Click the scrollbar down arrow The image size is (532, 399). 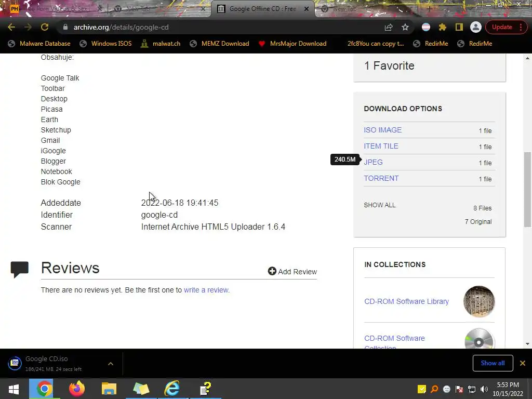527,344
